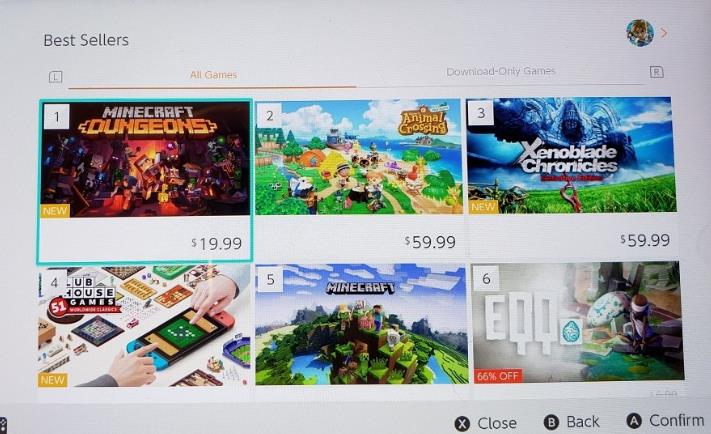This screenshot has width=711, height=434.
Task: Select the L shoulder button icon
Action: click(x=55, y=77)
